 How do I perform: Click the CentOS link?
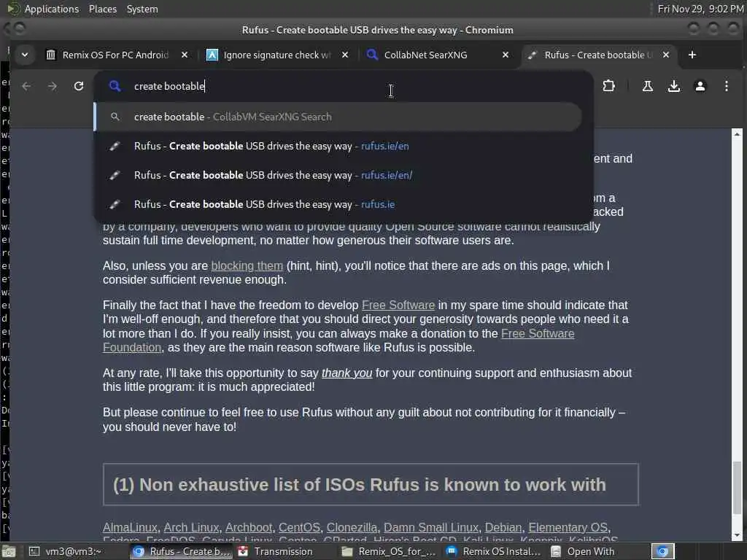click(299, 528)
